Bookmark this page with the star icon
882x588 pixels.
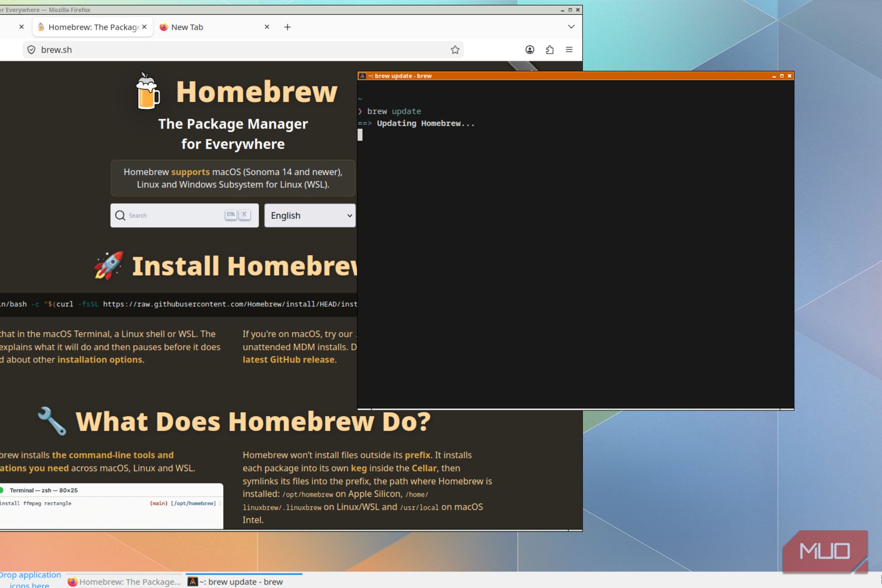click(455, 50)
